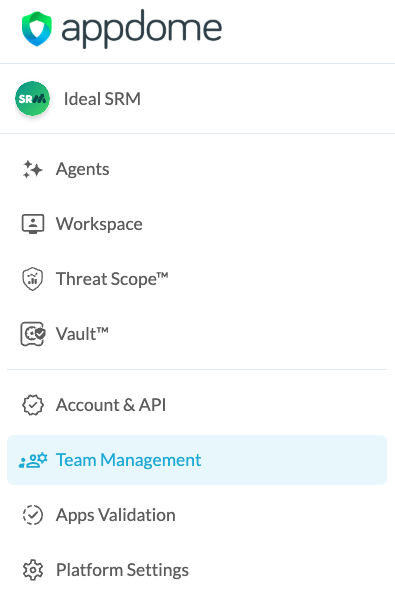Click the Platform Settings gear icon
This screenshot has height=600, width=395.
(x=33, y=570)
